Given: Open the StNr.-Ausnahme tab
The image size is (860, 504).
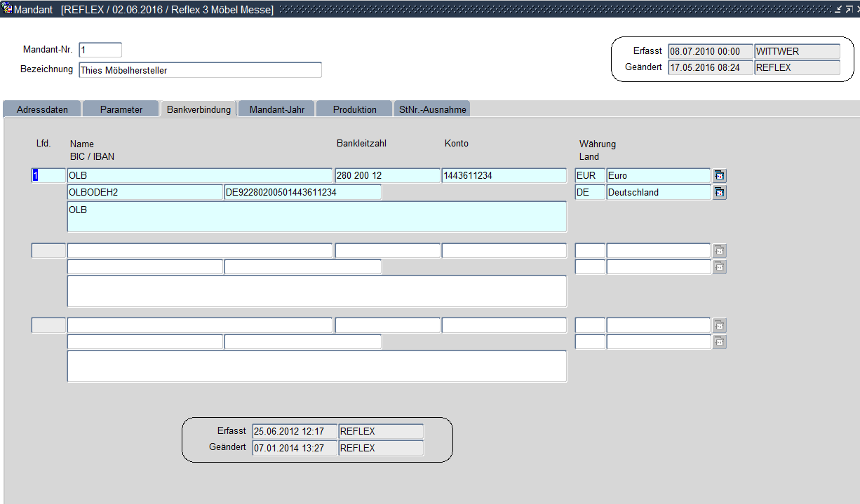Looking at the screenshot, I should coord(431,109).
